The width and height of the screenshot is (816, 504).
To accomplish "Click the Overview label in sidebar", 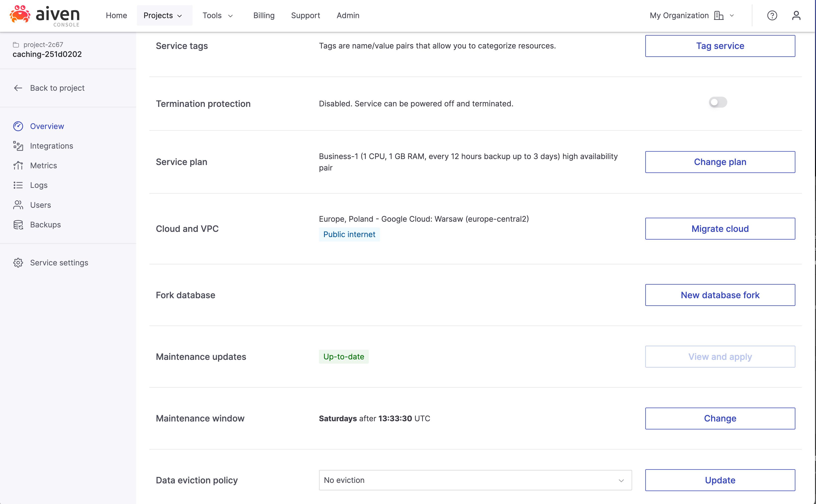I will (47, 126).
